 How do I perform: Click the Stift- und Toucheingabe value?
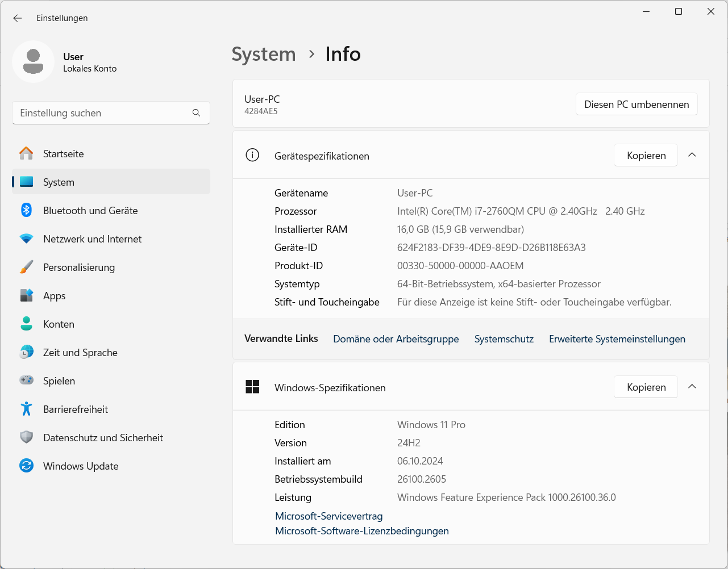pos(534,302)
